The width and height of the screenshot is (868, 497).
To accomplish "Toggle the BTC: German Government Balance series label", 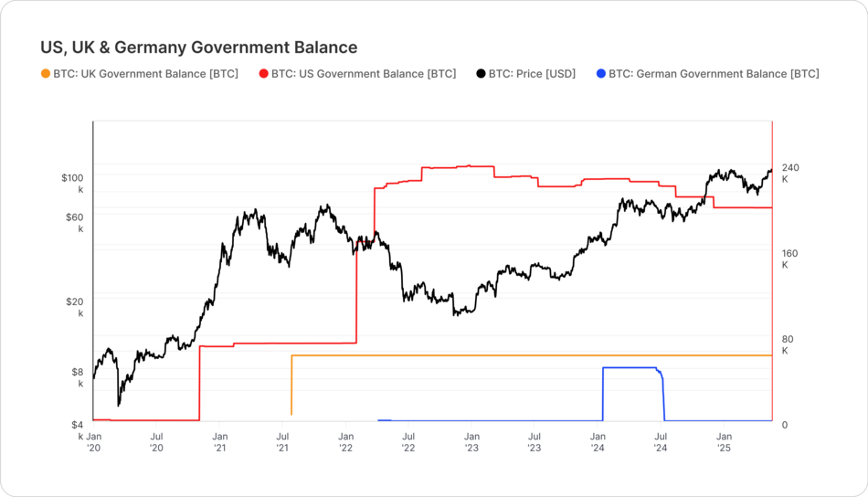I will [714, 74].
